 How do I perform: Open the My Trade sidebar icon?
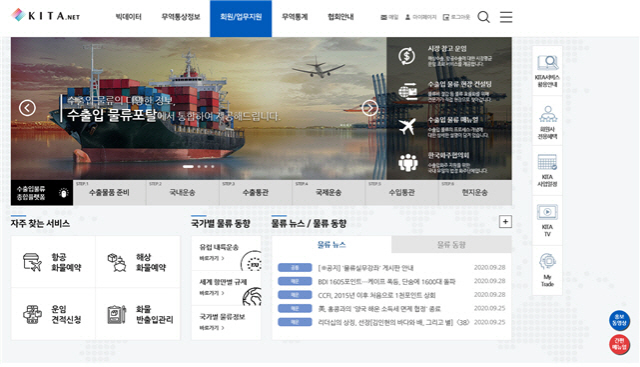pyautogui.click(x=547, y=270)
